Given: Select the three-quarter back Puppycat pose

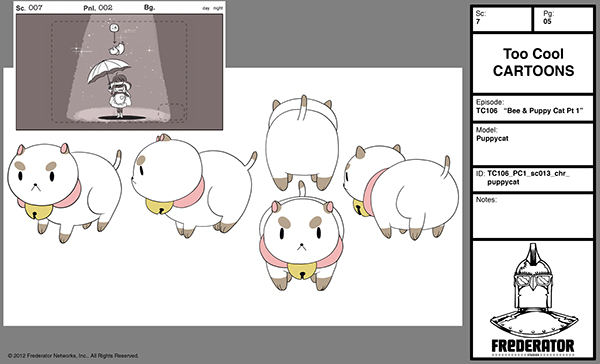Looking at the screenshot, I should tap(401, 192).
